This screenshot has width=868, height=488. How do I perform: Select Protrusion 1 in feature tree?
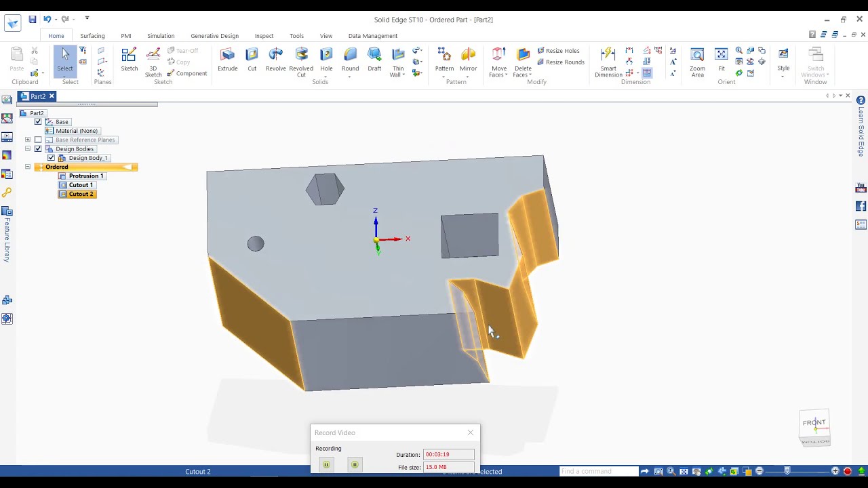tap(81, 176)
